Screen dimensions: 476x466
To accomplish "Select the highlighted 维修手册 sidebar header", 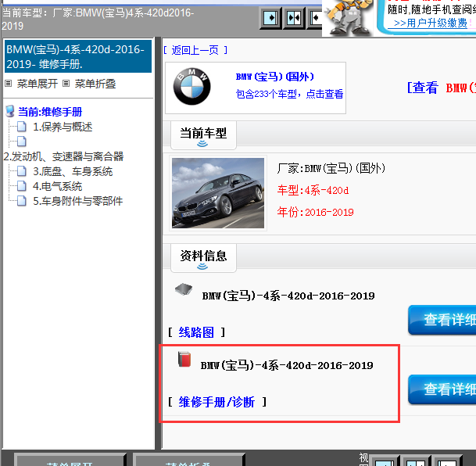I will 78,56.
